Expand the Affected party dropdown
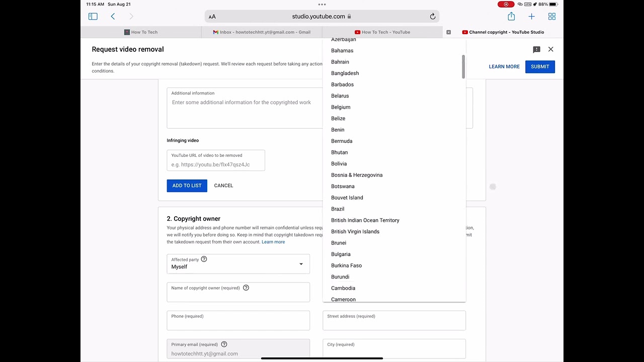This screenshot has width=644, height=362. (238, 263)
